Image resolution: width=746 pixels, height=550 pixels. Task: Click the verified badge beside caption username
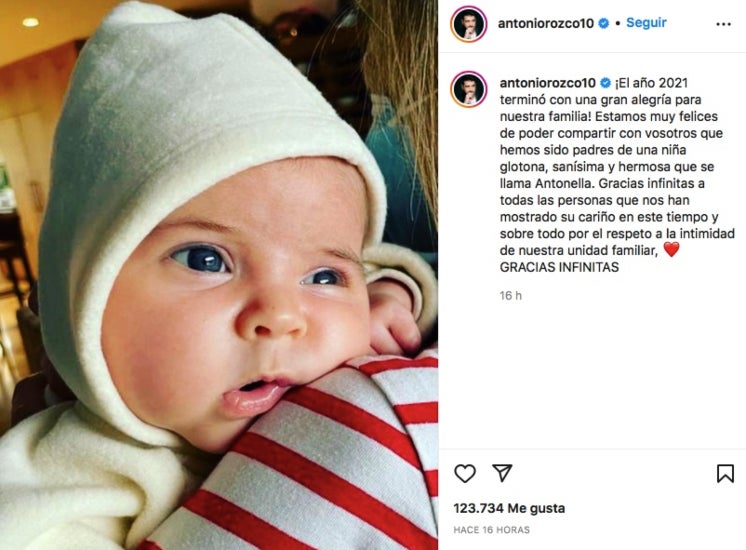tap(605, 83)
